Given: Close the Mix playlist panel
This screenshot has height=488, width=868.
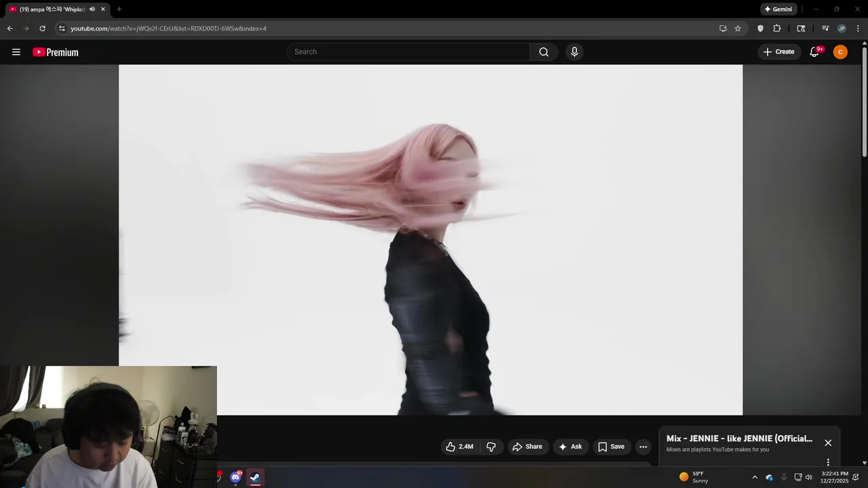Looking at the screenshot, I should [828, 443].
